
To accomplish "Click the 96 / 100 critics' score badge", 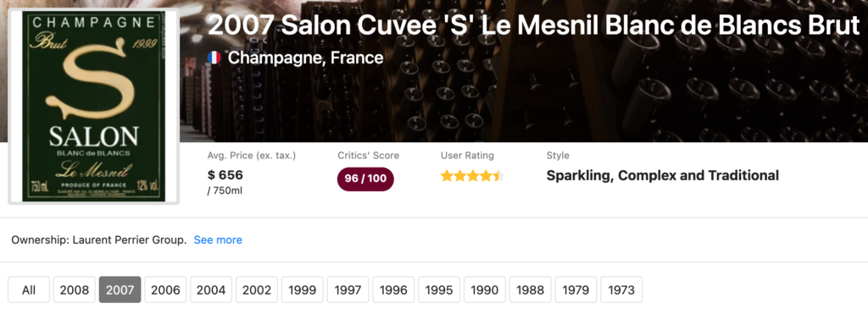I will [x=365, y=179].
